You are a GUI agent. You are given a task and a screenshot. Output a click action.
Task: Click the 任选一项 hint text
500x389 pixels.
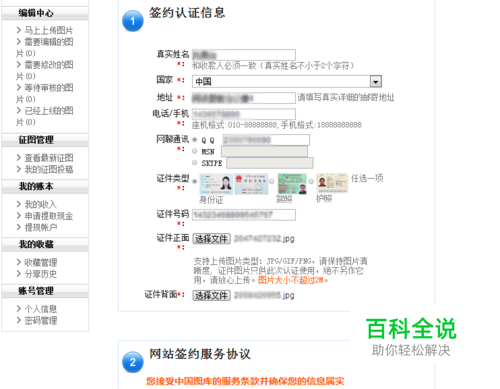(x=367, y=178)
